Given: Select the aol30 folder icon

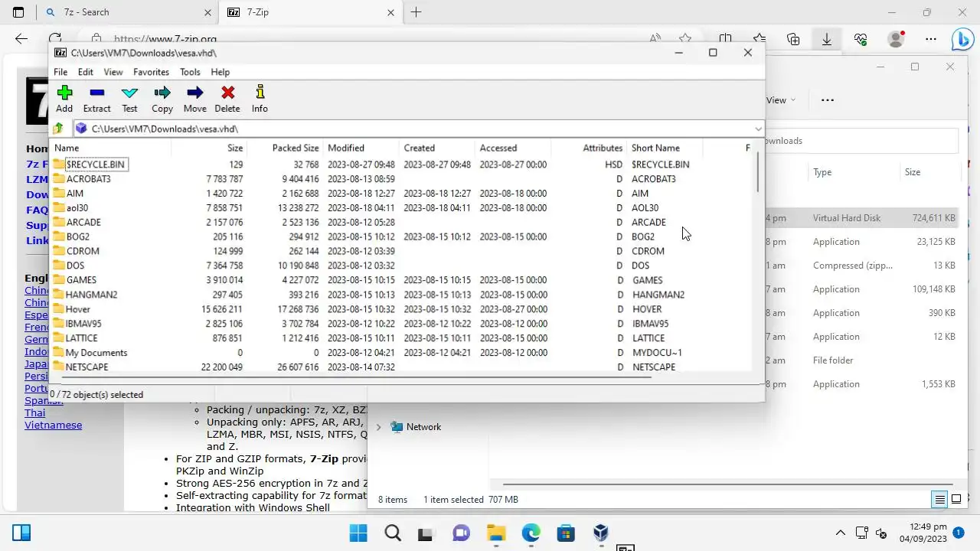Looking at the screenshot, I should click(x=59, y=207).
